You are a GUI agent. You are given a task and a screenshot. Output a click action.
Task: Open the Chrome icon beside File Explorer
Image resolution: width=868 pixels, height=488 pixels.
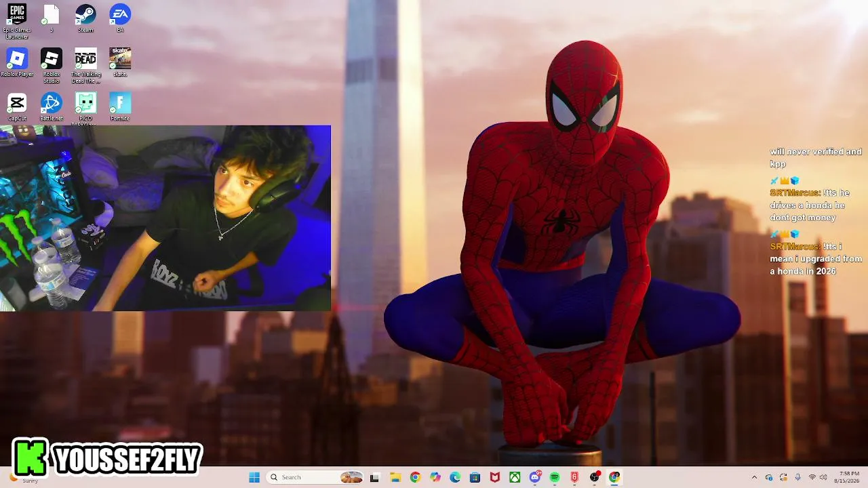click(x=415, y=477)
